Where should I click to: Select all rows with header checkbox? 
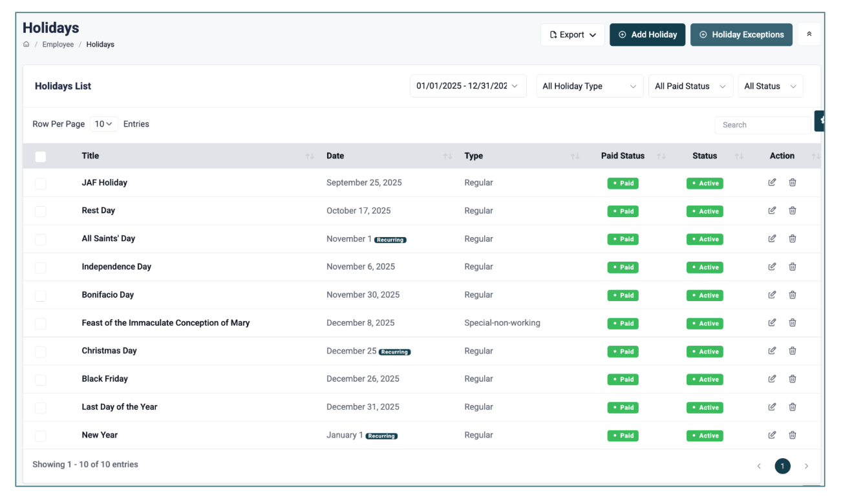41,156
